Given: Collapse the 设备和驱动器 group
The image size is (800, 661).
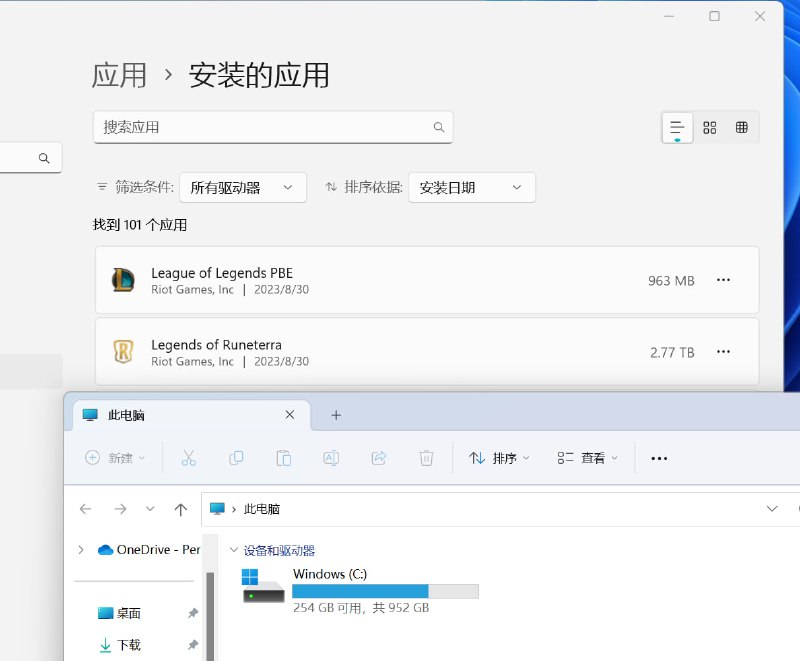Looking at the screenshot, I should click(x=234, y=550).
